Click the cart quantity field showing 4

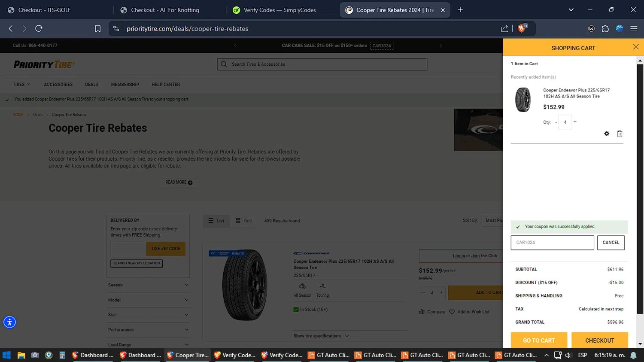pos(565,122)
